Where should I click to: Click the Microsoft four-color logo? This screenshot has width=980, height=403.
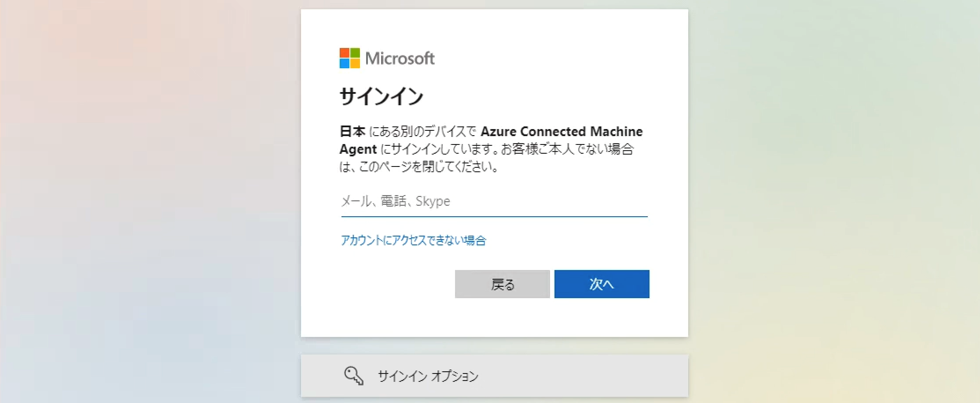tap(349, 58)
